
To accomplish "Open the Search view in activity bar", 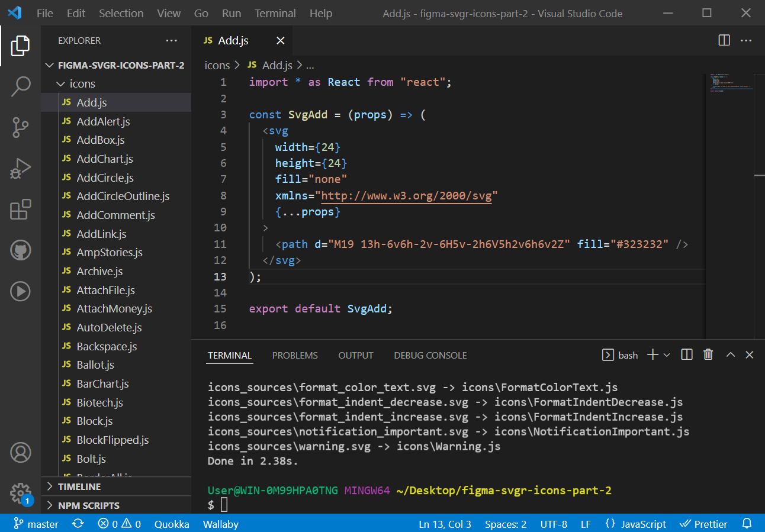I will coord(20,86).
